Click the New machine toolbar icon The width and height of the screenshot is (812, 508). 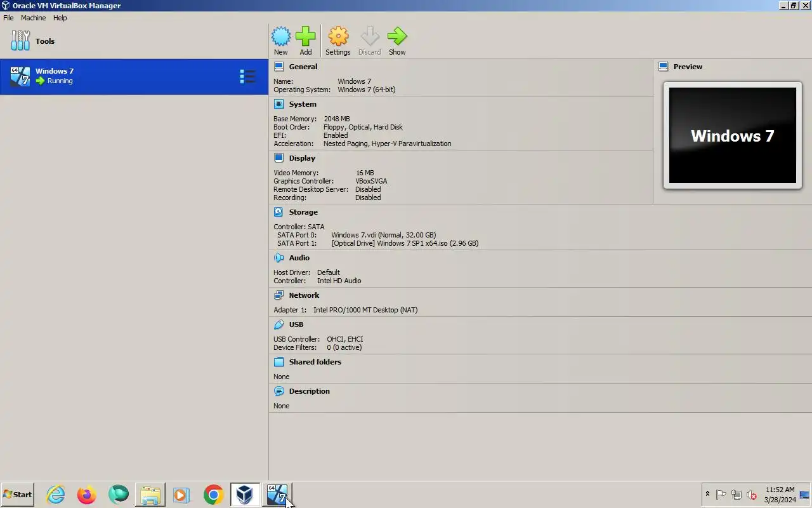(x=280, y=36)
